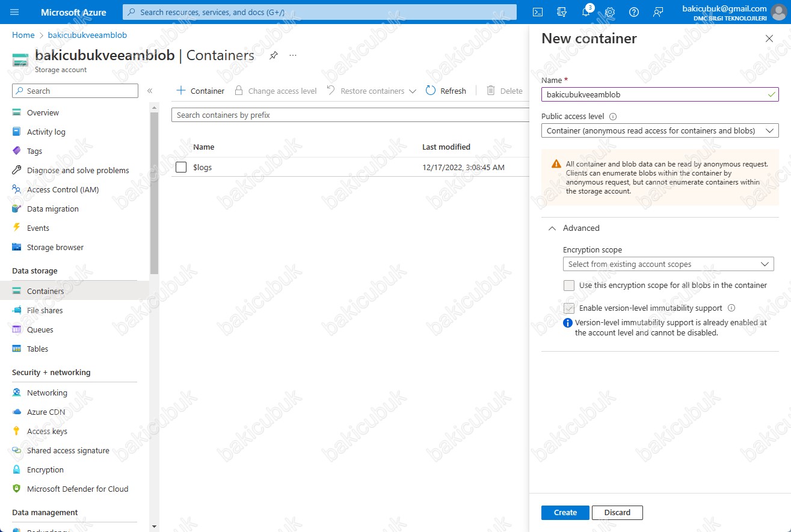Open the Azure portal hamburger menu

(15, 12)
